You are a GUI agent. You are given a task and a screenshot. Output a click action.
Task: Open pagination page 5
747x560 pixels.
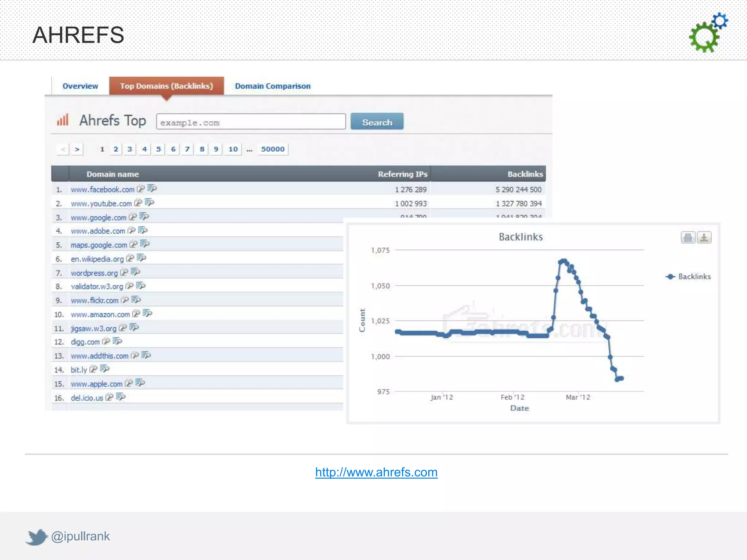tap(158, 149)
